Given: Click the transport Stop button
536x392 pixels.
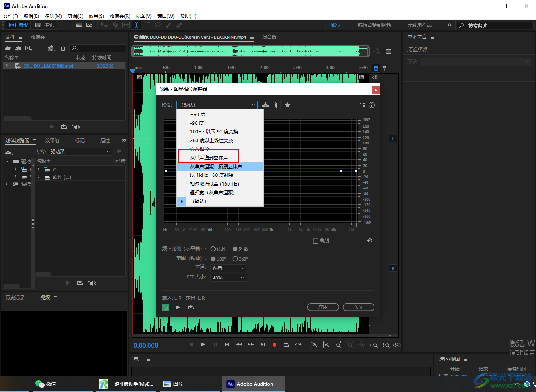Looking at the screenshot, I should [191, 345].
